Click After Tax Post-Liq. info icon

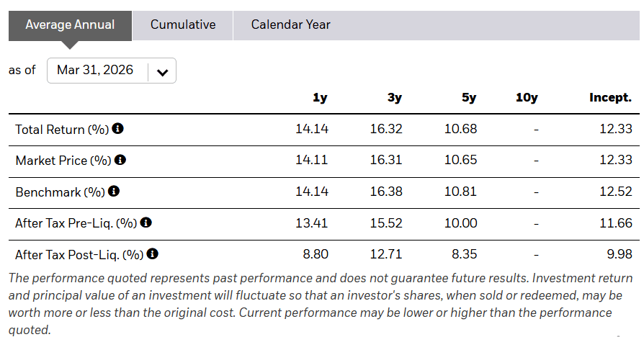(x=153, y=254)
